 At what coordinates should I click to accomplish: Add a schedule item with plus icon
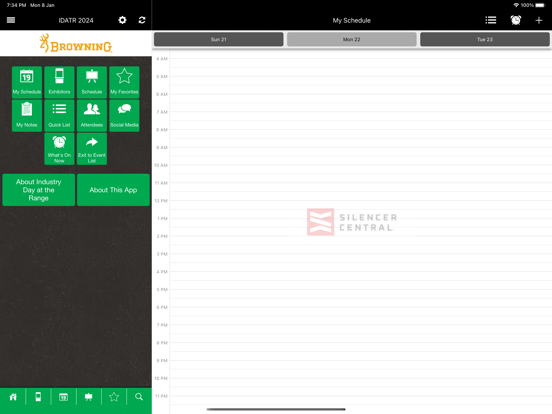coord(539,20)
